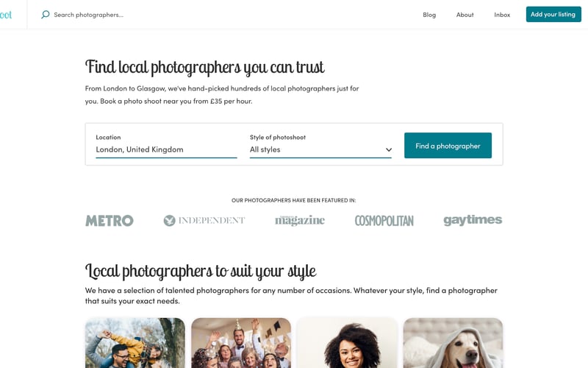Open the Style of photoshoot dropdown
Screen dimensions: 588x368
tap(320, 149)
